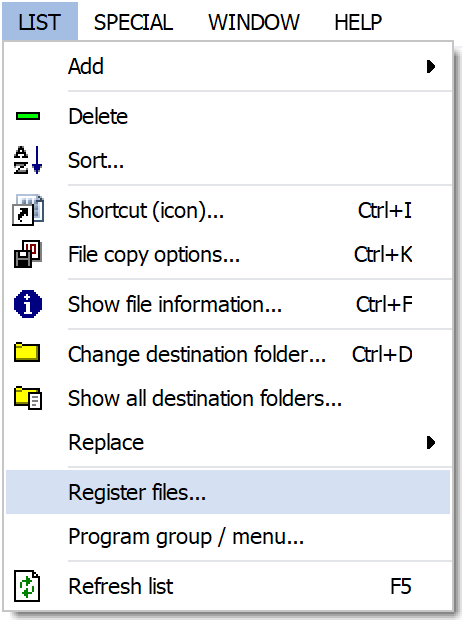This screenshot has height=622, width=462.
Task: Click the green arrows Refresh list icon
Action: click(27, 586)
